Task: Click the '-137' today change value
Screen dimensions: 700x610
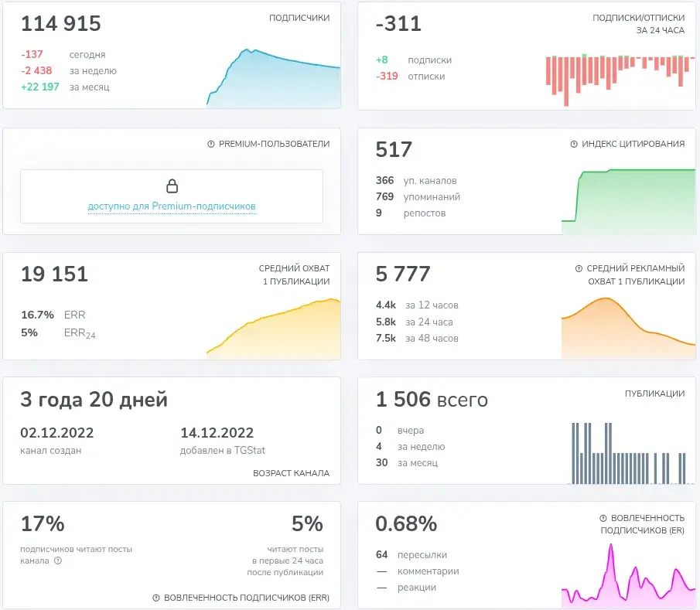Action: 32,54
